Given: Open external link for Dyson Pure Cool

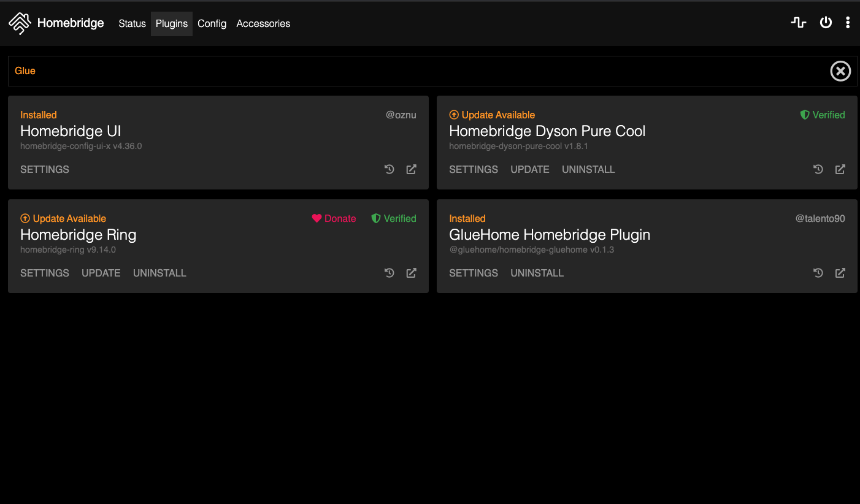Looking at the screenshot, I should [x=840, y=169].
